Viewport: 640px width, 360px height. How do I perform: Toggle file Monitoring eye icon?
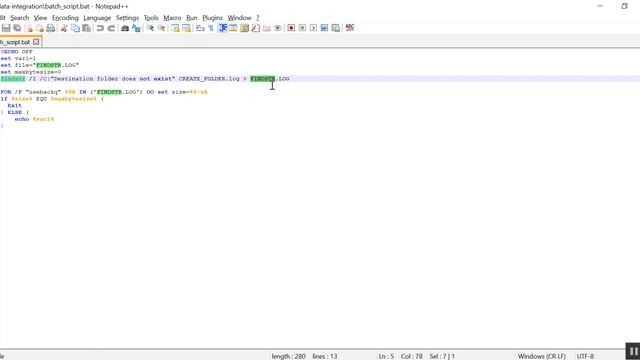(278, 28)
